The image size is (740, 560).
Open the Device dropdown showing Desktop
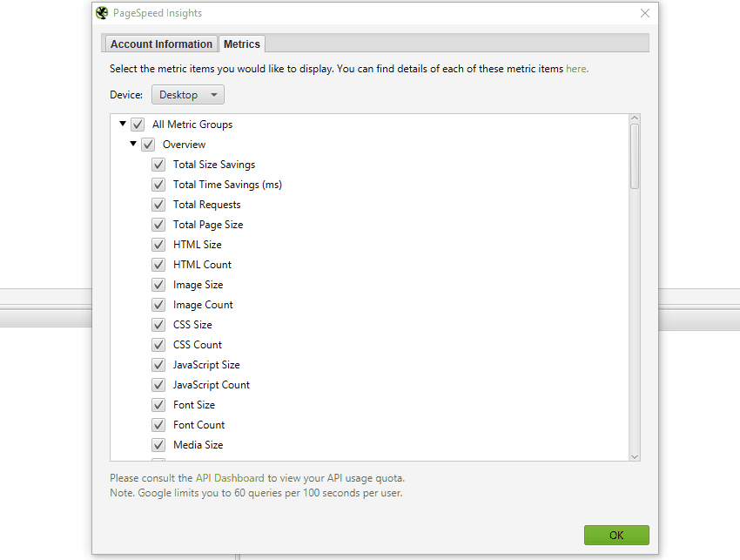click(x=188, y=95)
